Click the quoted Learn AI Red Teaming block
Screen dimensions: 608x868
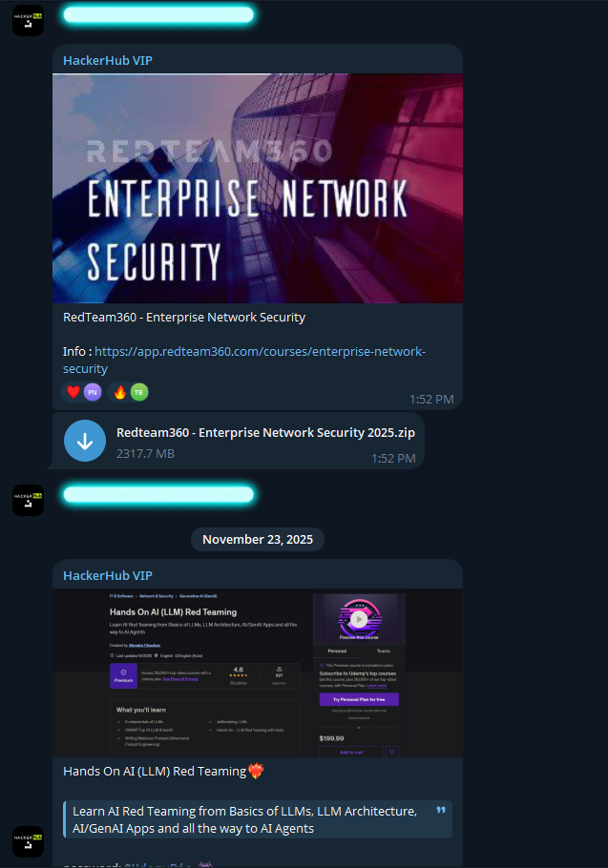point(244,819)
